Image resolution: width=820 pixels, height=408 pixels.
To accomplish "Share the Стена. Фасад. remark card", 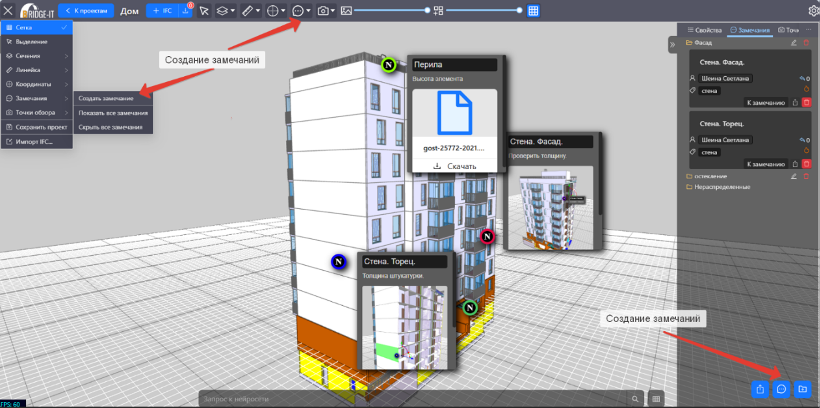I will coord(794,103).
